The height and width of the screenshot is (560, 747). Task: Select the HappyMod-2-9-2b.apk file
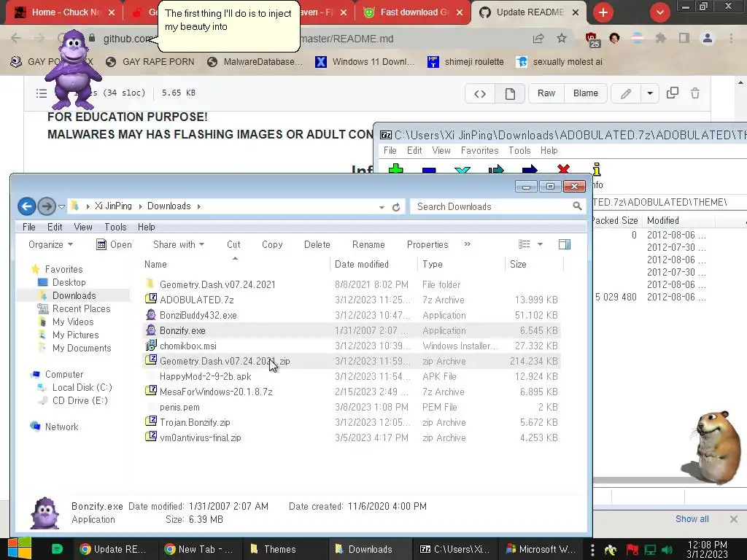pyautogui.click(x=352, y=377)
